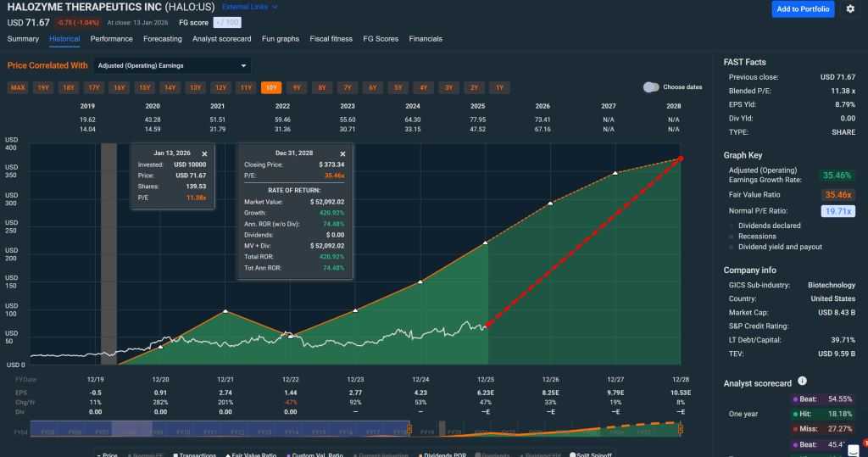
Task: Click the 35.46x Fair Value Ratio swatch
Action: [x=837, y=195]
